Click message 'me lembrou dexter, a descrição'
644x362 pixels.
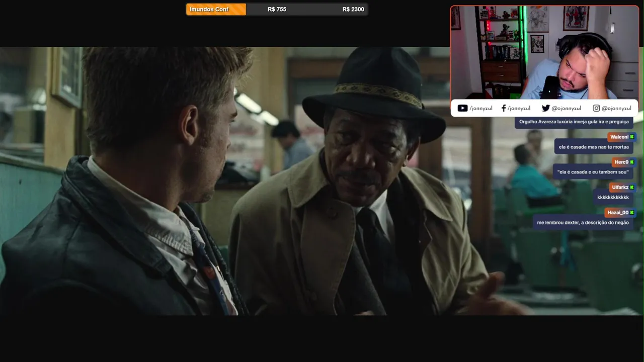583,222
